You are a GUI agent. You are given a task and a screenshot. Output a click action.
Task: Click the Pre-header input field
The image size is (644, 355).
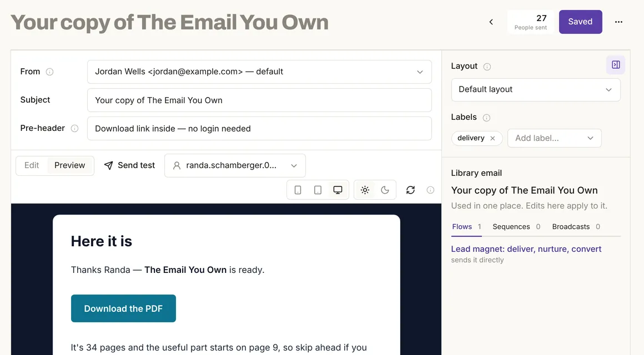click(x=259, y=129)
